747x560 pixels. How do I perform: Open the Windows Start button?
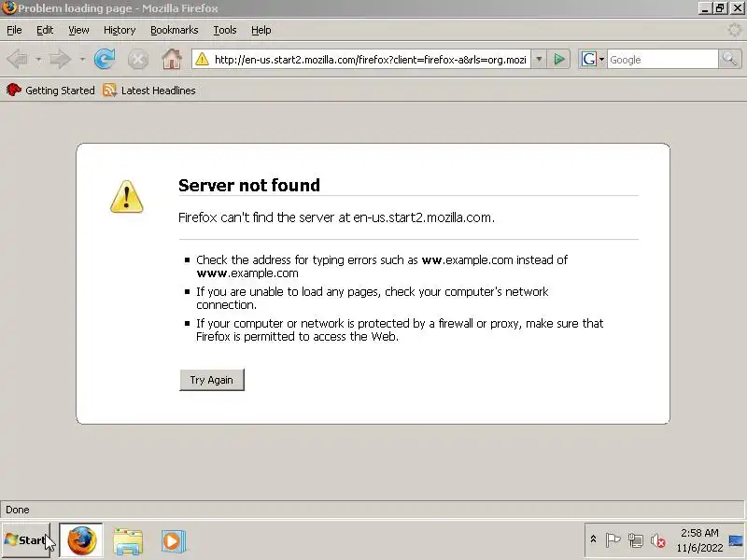point(26,540)
